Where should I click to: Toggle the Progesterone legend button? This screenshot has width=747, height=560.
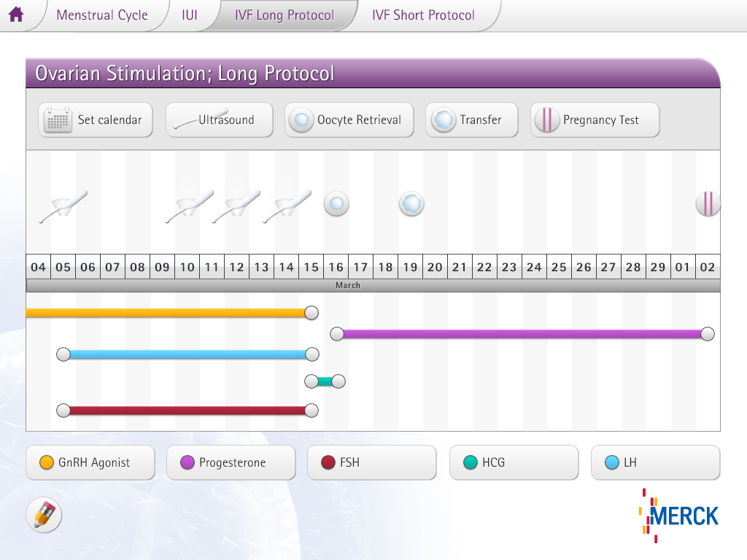(231, 462)
